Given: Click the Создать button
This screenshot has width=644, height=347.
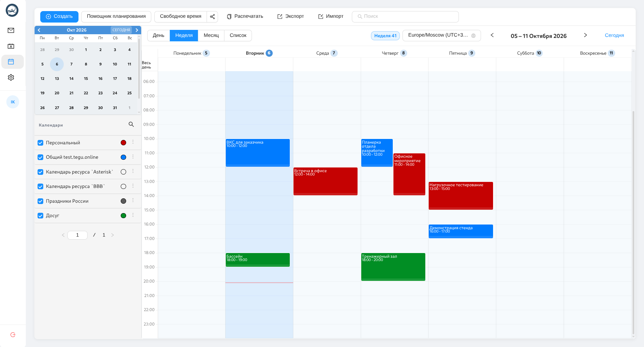Looking at the screenshot, I should click(59, 16).
